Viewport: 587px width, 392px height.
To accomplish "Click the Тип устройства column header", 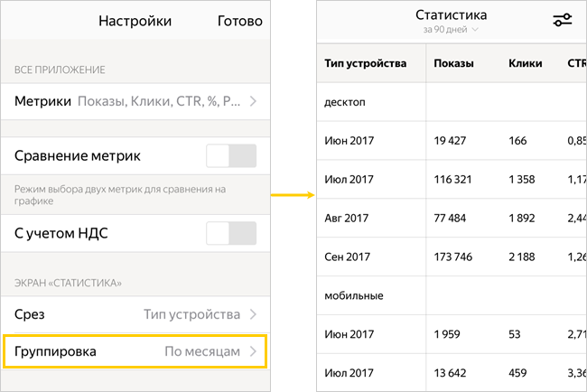I will tap(366, 63).
